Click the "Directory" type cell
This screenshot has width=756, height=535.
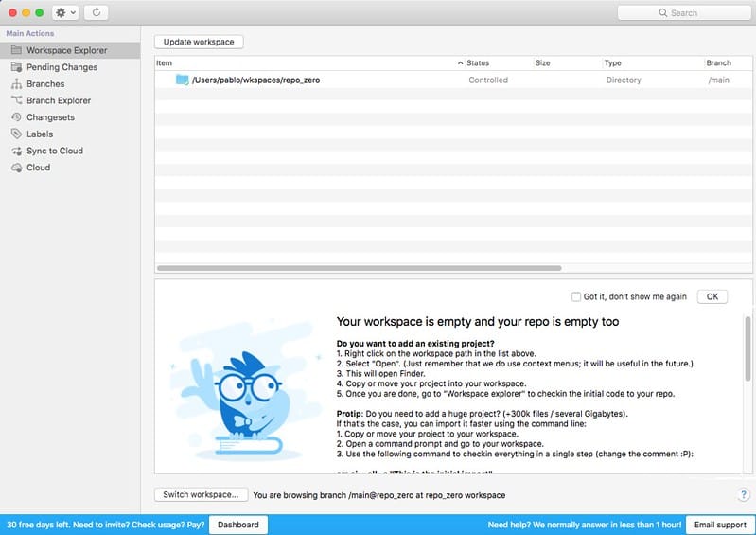(624, 80)
